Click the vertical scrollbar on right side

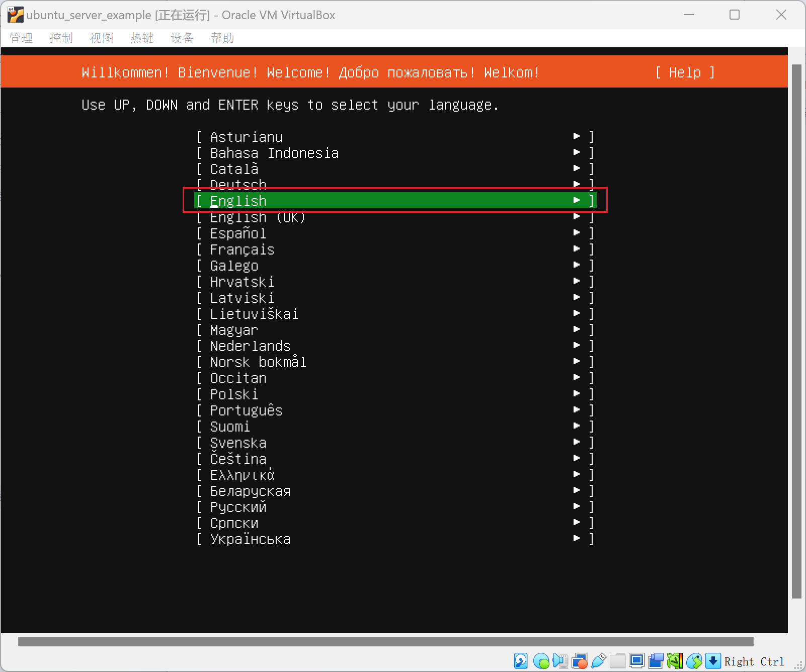coord(796,332)
